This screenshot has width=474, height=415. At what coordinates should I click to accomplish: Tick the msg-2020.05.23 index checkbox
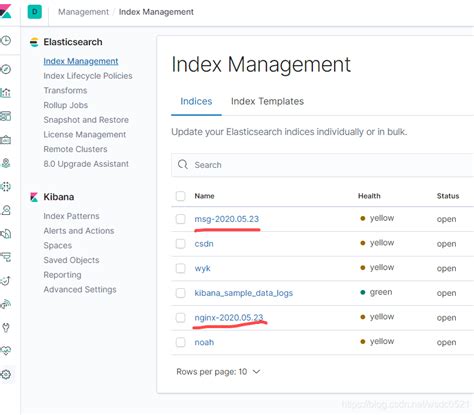[x=181, y=219]
